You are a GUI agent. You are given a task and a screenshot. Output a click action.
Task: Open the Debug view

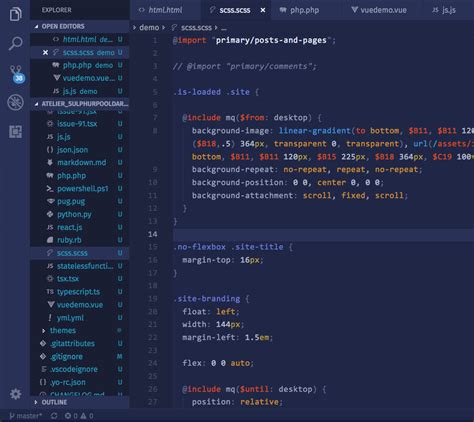pyautogui.click(x=15, y=102)
